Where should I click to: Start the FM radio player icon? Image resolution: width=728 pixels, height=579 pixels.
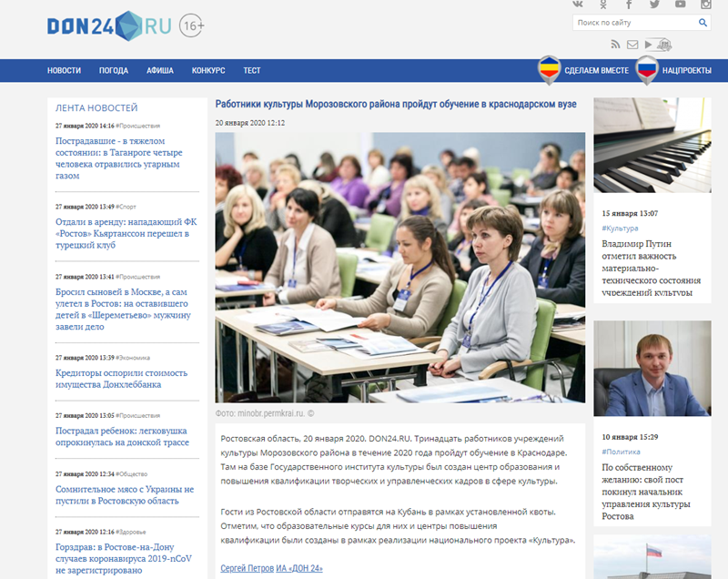658,45
